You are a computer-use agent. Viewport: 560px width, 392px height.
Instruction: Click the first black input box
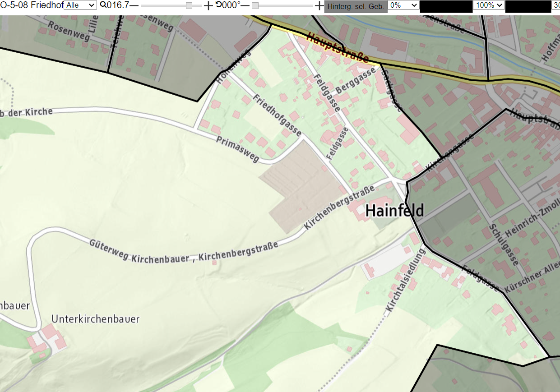click(x=446, y=6)
